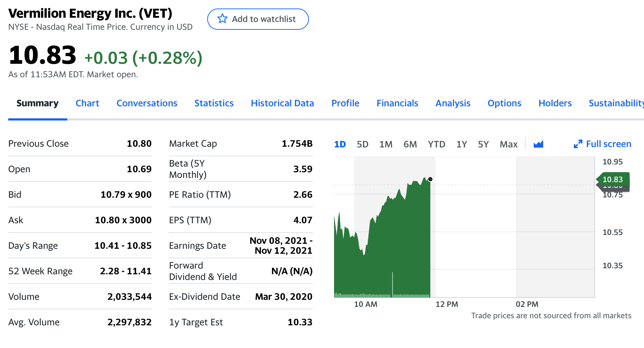Click the 10.55 price axis label

613,232
